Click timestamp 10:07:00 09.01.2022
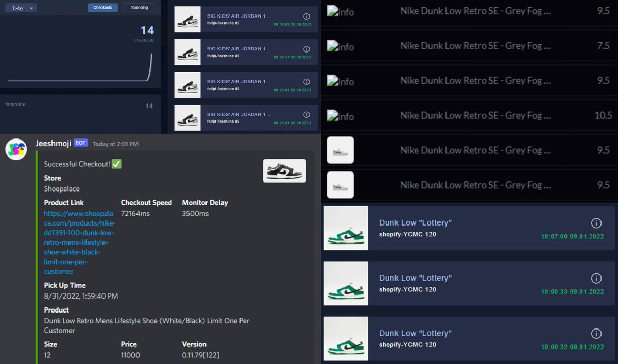 coord(572,237)
